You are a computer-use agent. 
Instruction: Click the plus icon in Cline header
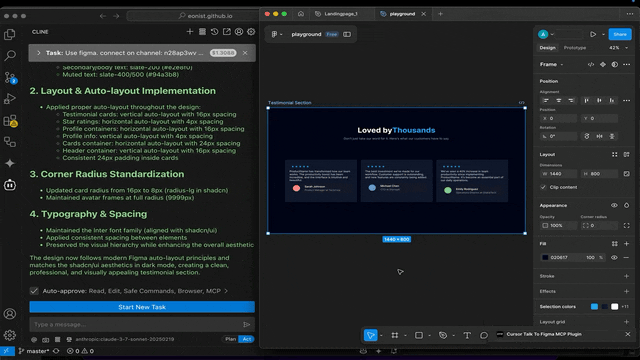coord(190,31)
